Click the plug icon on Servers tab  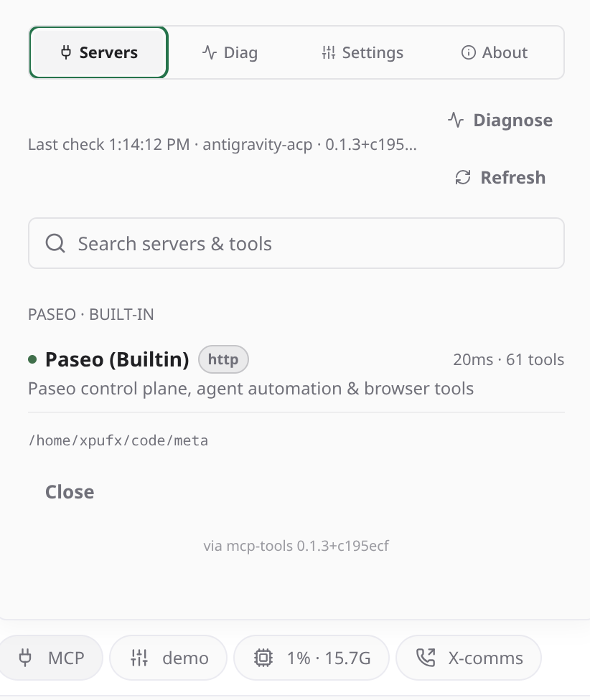click(65, 52)
